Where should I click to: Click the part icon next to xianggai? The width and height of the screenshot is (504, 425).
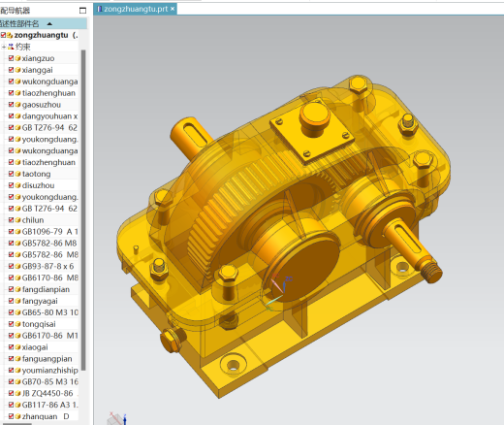pos(17,70)
